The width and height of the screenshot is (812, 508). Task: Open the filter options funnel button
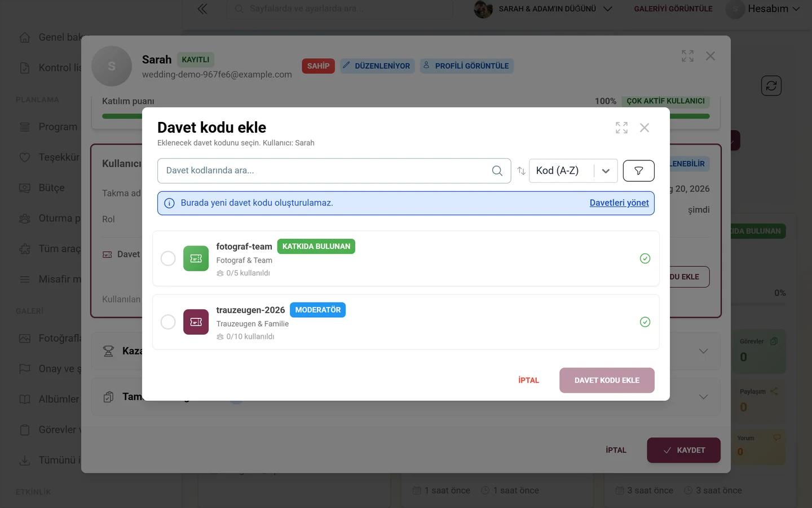pyautogui.click(x=639, y=171)
